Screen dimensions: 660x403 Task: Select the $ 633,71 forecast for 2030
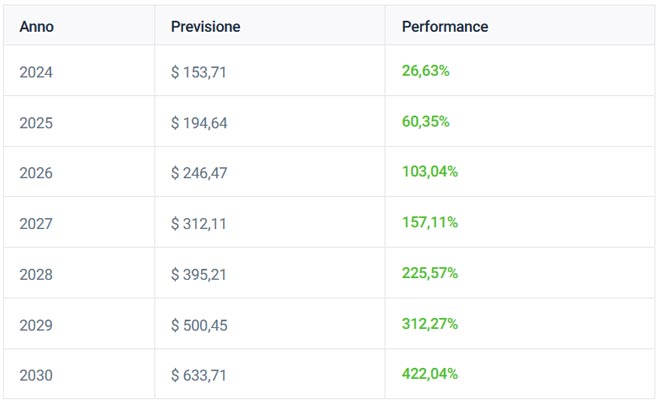199,376
